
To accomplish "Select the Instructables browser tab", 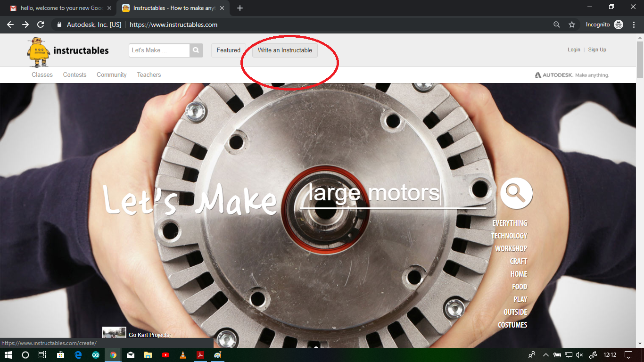I will click(x=173, y=8).
